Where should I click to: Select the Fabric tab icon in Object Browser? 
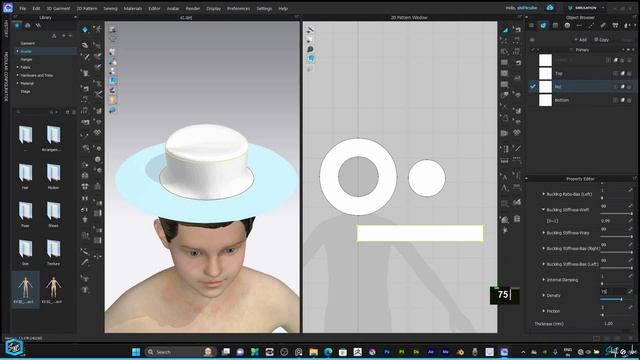coord(543,25)
